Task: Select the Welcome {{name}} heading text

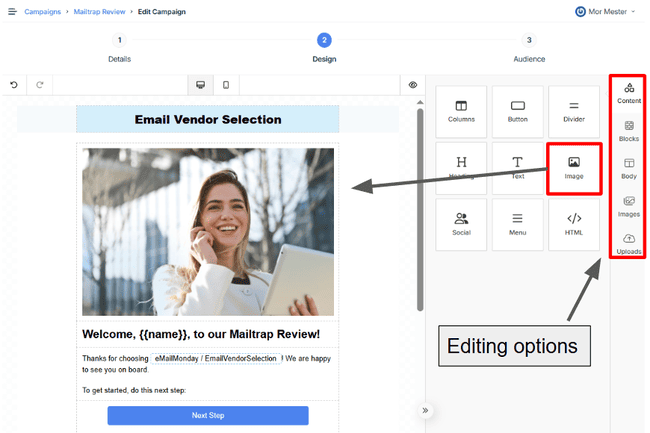Action: pyautogui.click(x=201, y=334)
